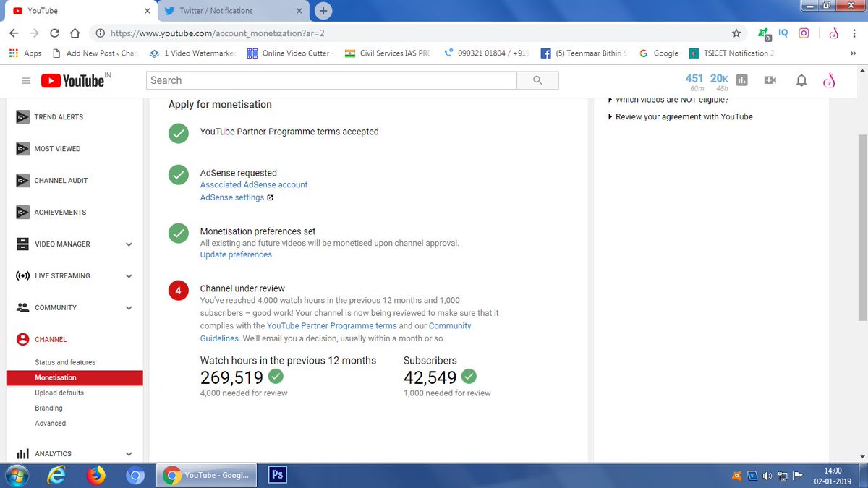868x488 pixels.
Task: Click the YouTube - Google Chrome taskbar button
Action: click(207, 475)
